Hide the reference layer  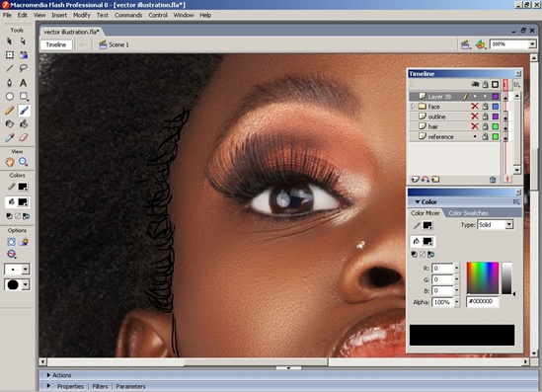coord(475,136)
